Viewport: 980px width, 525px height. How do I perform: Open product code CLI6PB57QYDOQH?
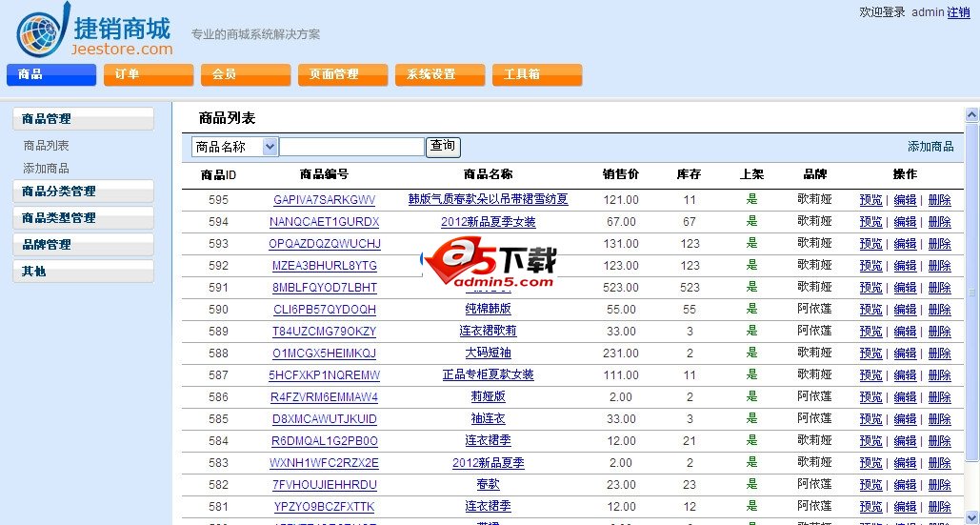click(x=325, y=310)
